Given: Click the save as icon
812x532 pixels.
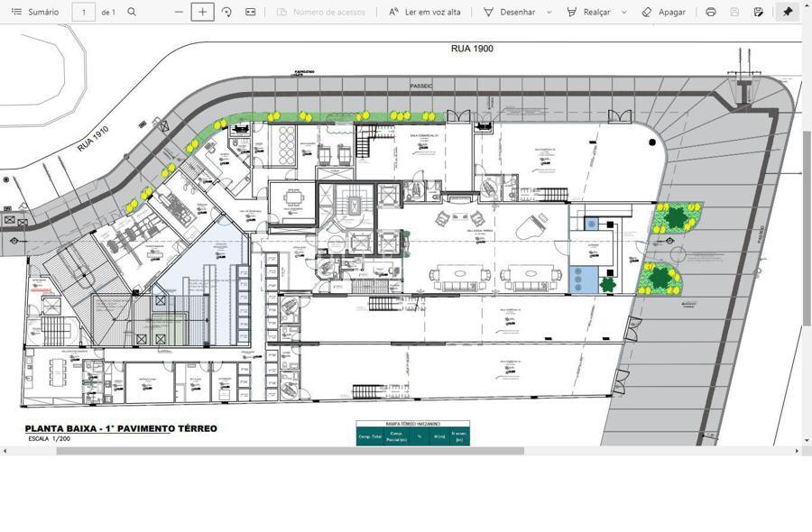Looking at the screenshot, I should tap(758, 12).
